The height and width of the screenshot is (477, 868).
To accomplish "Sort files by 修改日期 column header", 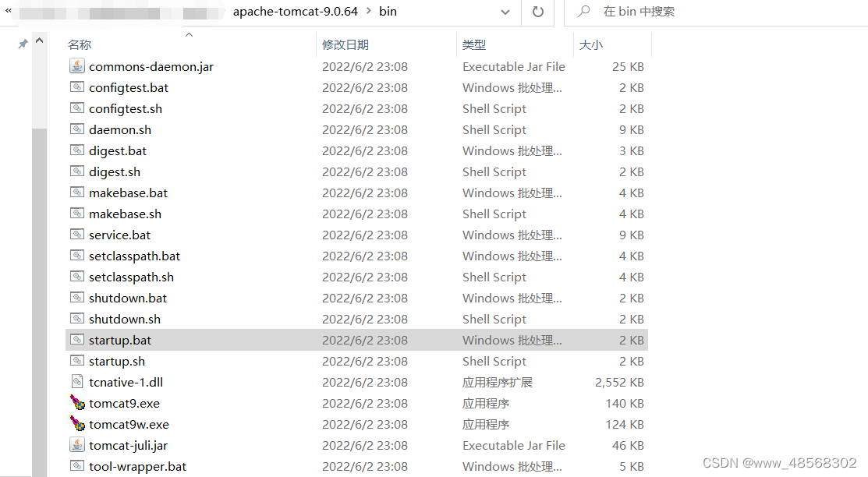I will click(345, 44).
